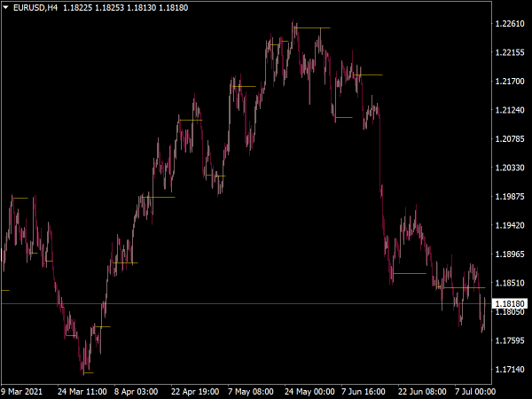Click the 24 May 00:00 time label
Image resolution: width=532 pixels, height=399 pixels.
[x=309, y=392]
